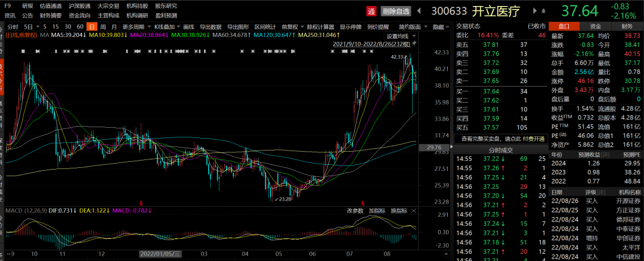Click the red 通 badge icon
The width and height of the screenshot is (644, 261).
pos(371,11)
